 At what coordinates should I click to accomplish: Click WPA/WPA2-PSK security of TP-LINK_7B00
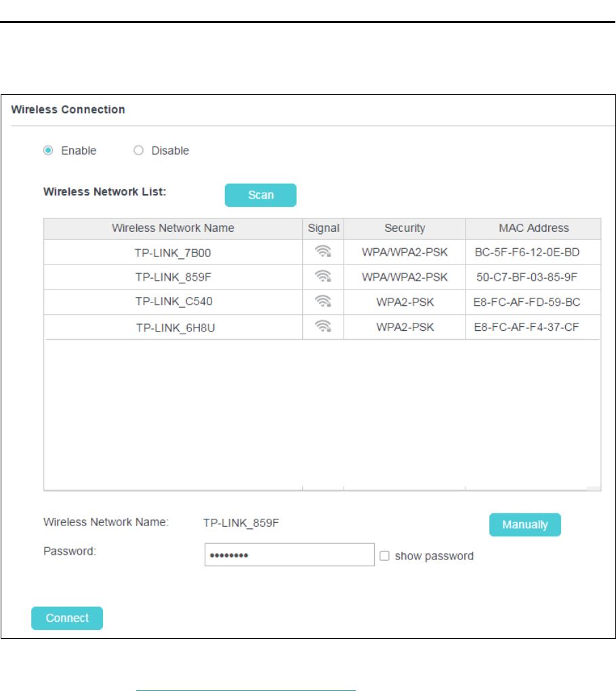405,252
